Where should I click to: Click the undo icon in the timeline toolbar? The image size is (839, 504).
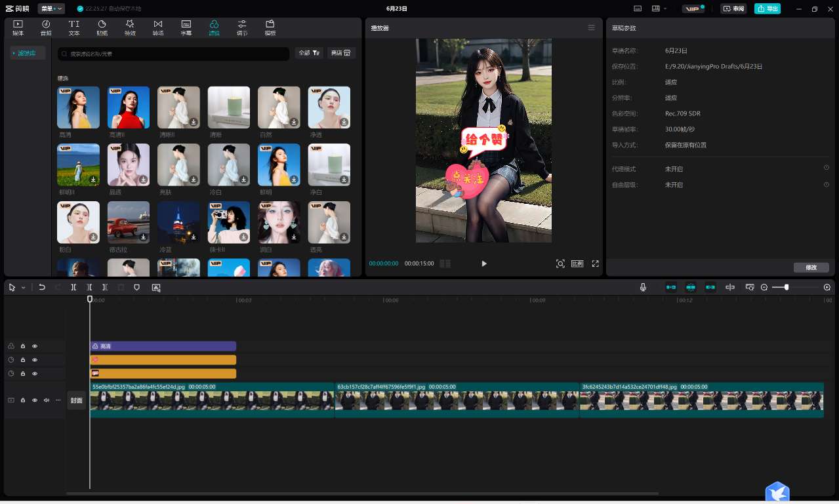[42, 287]
